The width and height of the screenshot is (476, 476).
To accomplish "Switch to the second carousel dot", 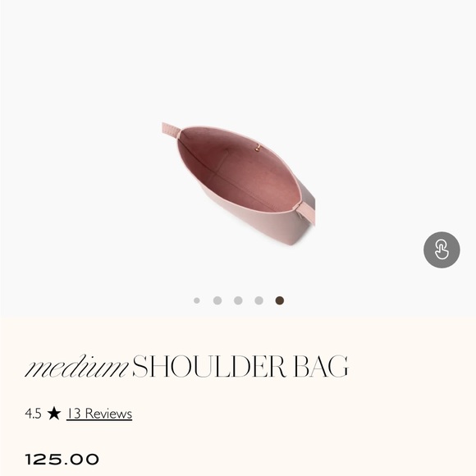I will coord(217,300).
